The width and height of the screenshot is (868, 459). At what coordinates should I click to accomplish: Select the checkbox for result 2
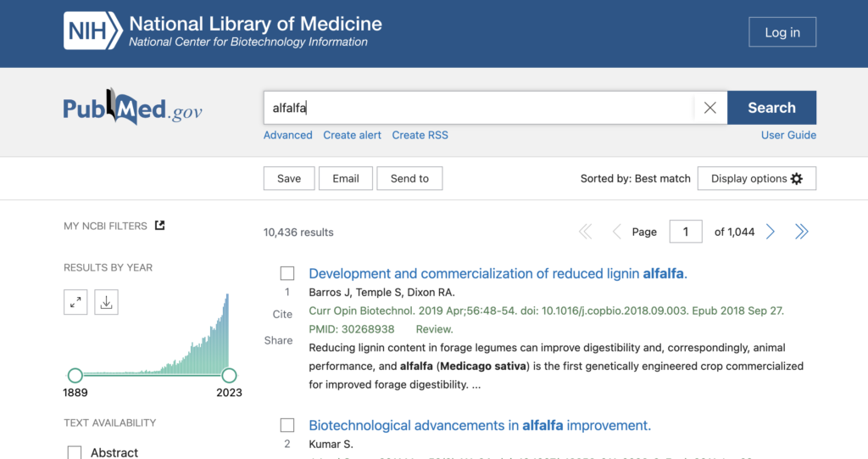point(287,425)
